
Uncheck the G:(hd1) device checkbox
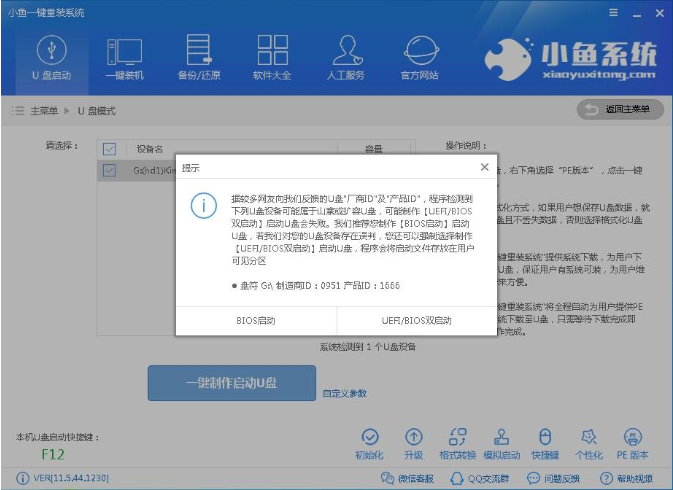[110, 171]
